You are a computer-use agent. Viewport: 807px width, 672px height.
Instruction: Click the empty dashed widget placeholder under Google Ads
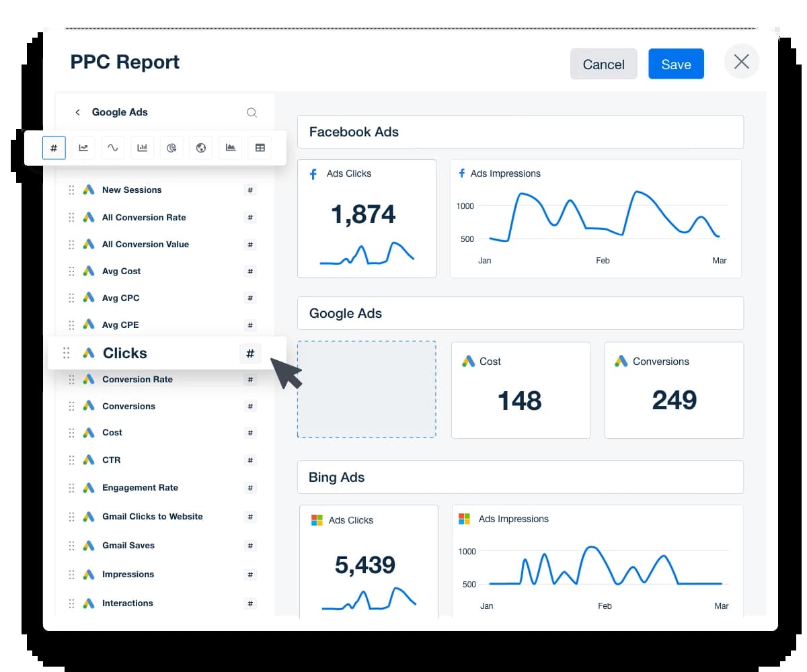367,388
